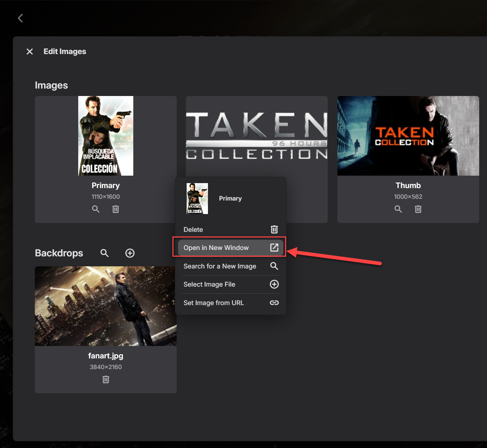Choose Delete in the context menu
The height and width of the screenshot is (448, 487).
(x=231, y=230)
